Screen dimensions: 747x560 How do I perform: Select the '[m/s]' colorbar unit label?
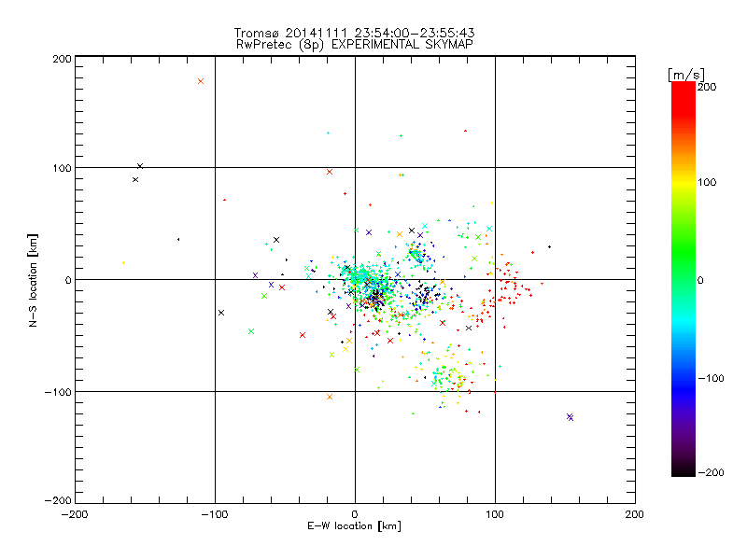(x=686, y=75)
